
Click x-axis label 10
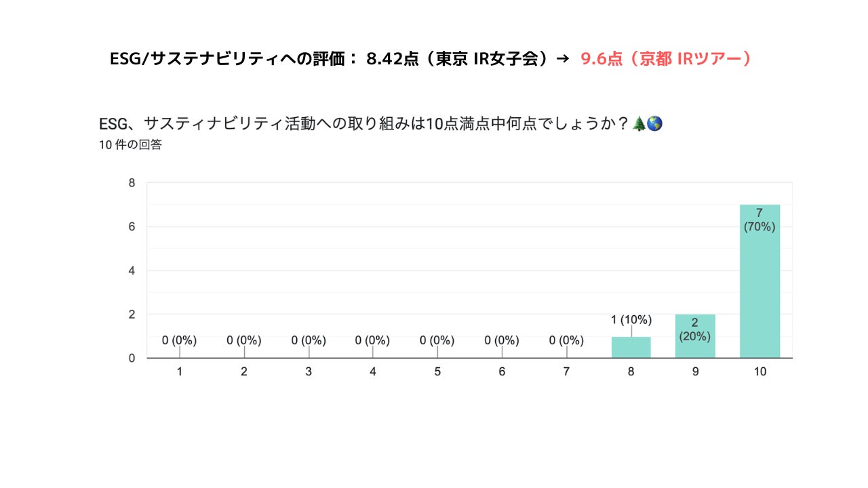click(x=759, y=372)
